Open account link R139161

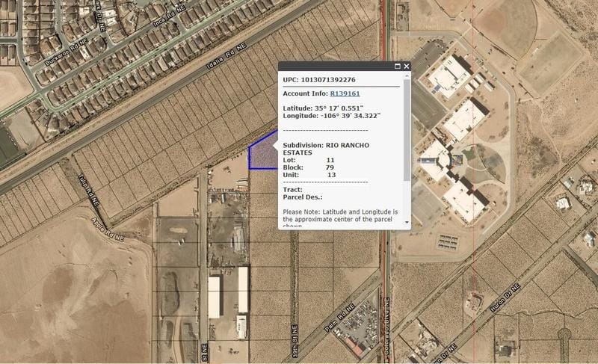tap(345, 93)
